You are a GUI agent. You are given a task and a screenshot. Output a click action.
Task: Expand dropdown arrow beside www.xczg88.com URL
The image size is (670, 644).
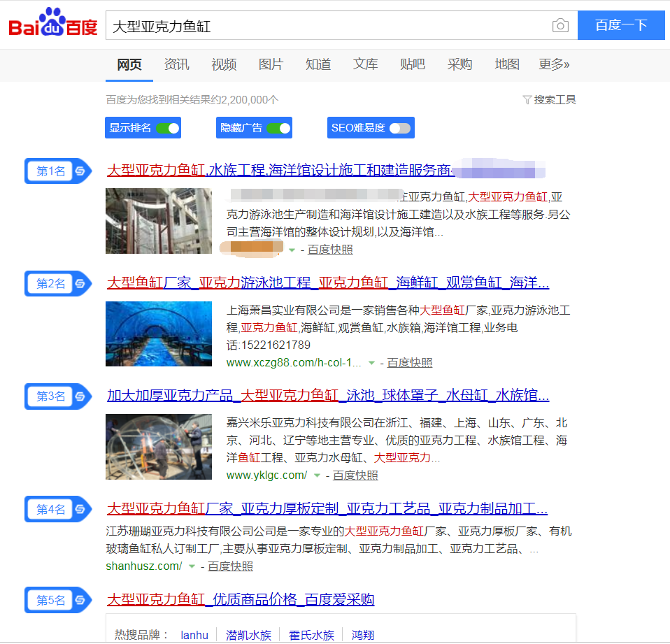tap(372, 363)
